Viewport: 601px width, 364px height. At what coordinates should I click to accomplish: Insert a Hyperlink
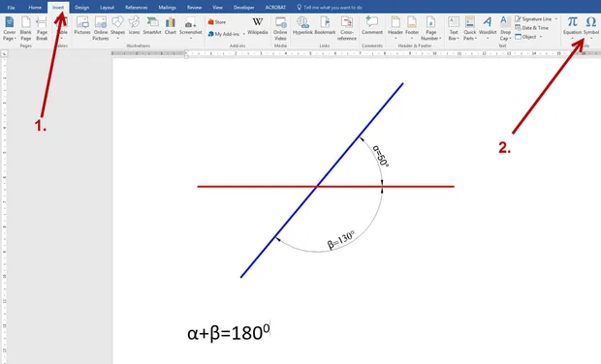(x=302, y=26)
